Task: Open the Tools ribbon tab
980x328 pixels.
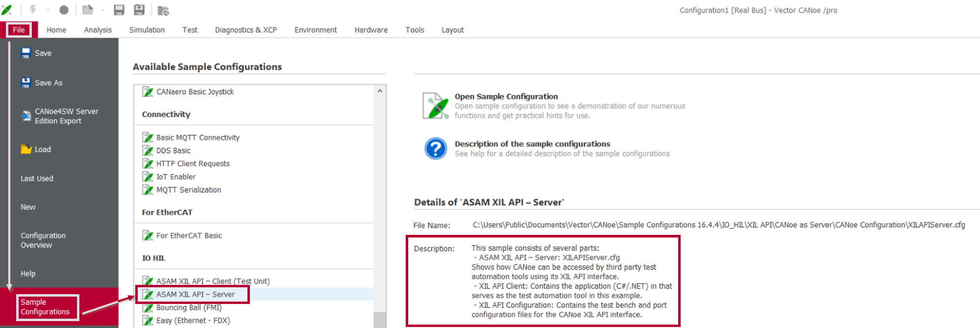Action: click(415, 30)
